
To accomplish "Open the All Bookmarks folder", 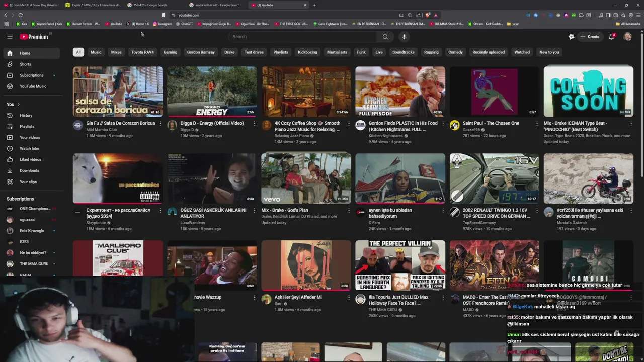I will click(628, 24).
